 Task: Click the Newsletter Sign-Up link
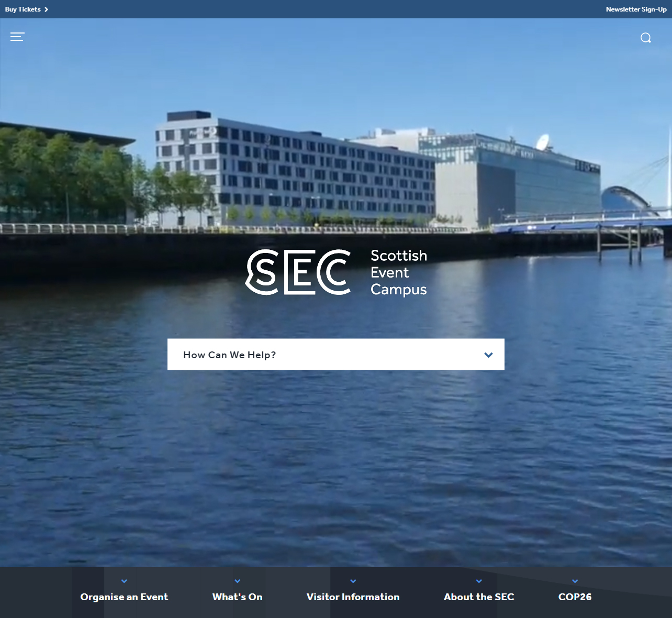[636, 9]
